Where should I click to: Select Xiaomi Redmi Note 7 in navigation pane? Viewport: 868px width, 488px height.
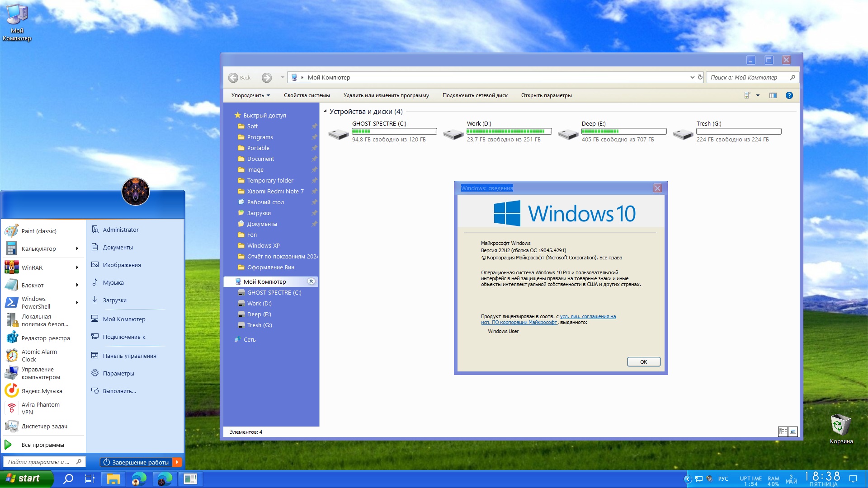[x=275, y=191]
